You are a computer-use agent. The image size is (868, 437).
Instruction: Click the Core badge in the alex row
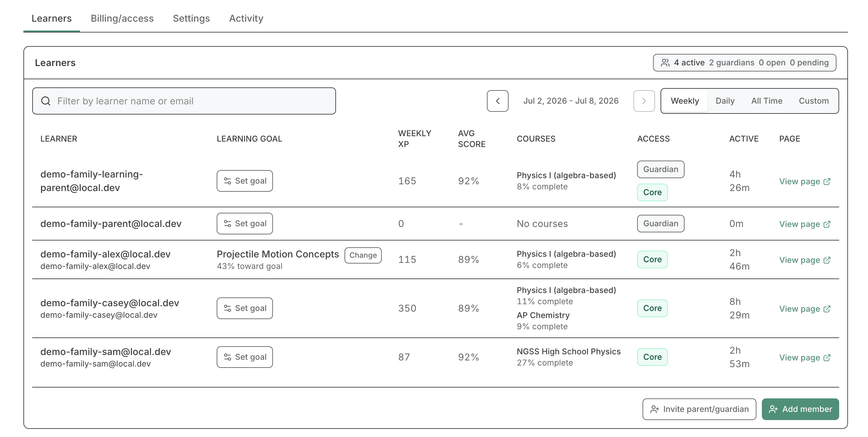[x=652, y=259]
